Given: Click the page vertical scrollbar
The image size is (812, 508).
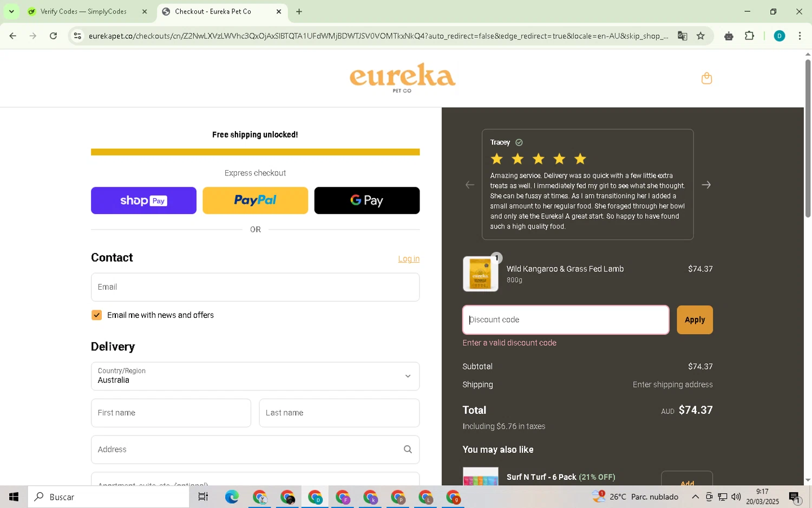Looking at the screenshot, I should pyautogui.click(x=808, y=138).
